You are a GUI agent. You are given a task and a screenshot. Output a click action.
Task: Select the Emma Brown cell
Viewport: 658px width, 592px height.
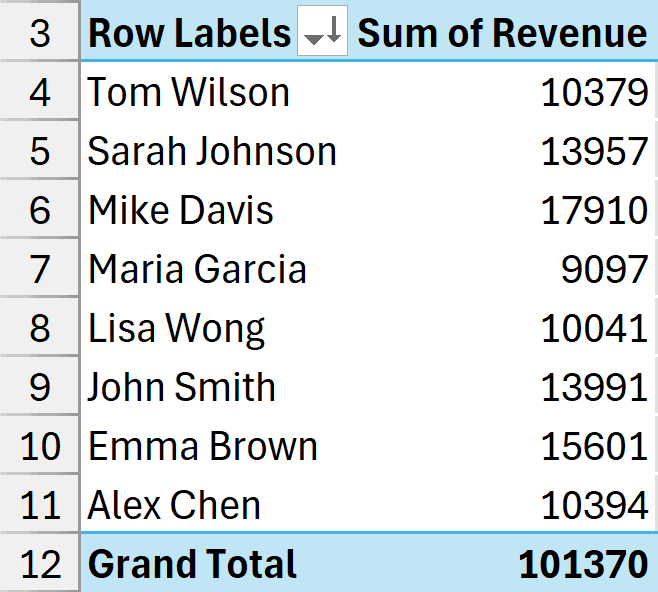tap(216, 446)
